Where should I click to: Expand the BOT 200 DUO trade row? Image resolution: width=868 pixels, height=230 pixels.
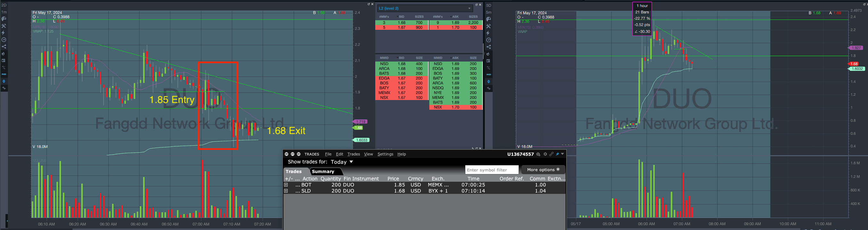[x=286, y=185]
